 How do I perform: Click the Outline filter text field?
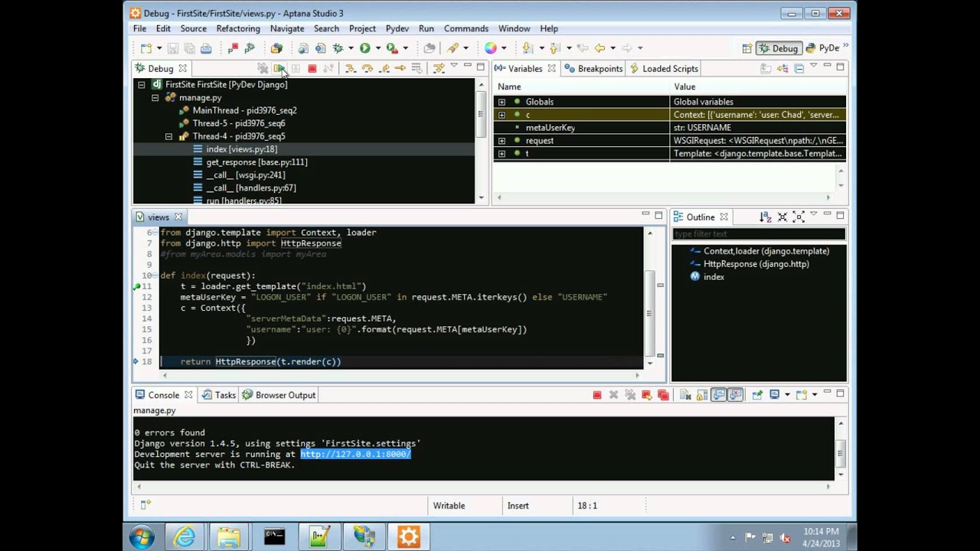pos(759,234)
